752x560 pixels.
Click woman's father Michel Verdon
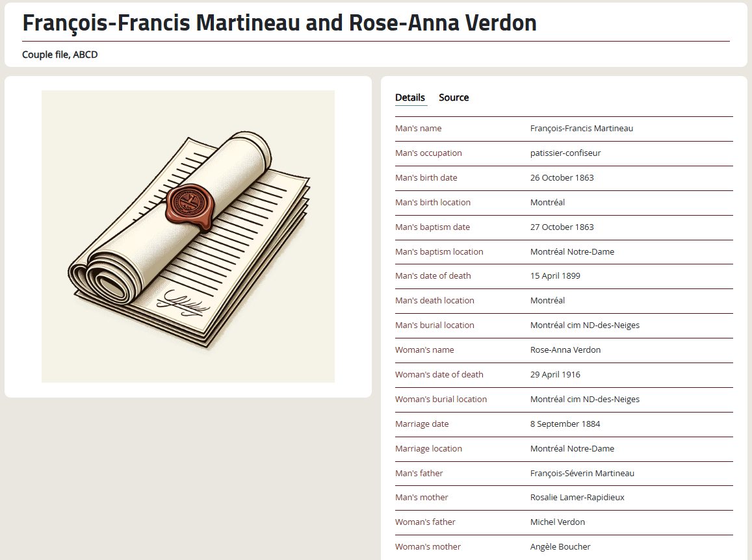coord(558,522)
